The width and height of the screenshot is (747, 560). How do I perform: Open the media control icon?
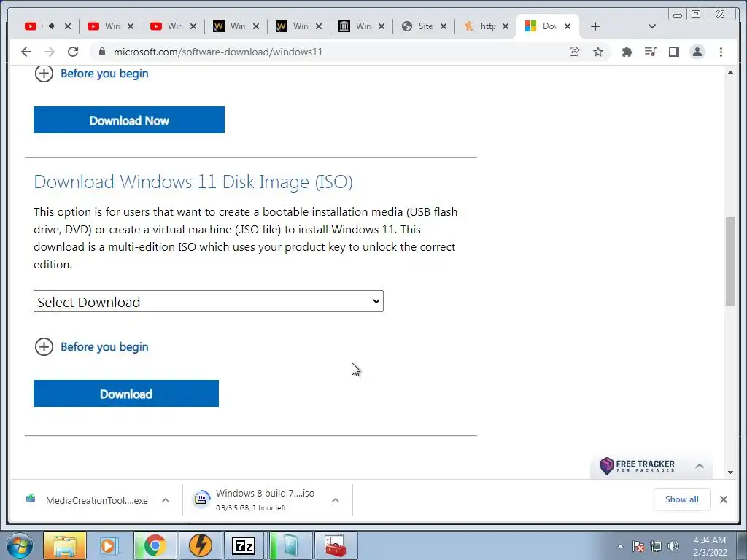650,52
